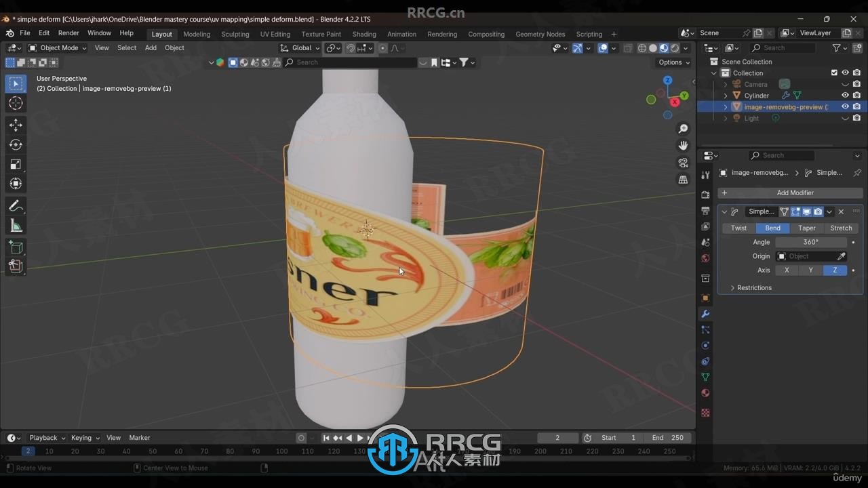Image resolution: width=868 pixels, height=488 pixels.
Task: Click the Origin object eyedropper icon
Action: click(x=842, y=256)
